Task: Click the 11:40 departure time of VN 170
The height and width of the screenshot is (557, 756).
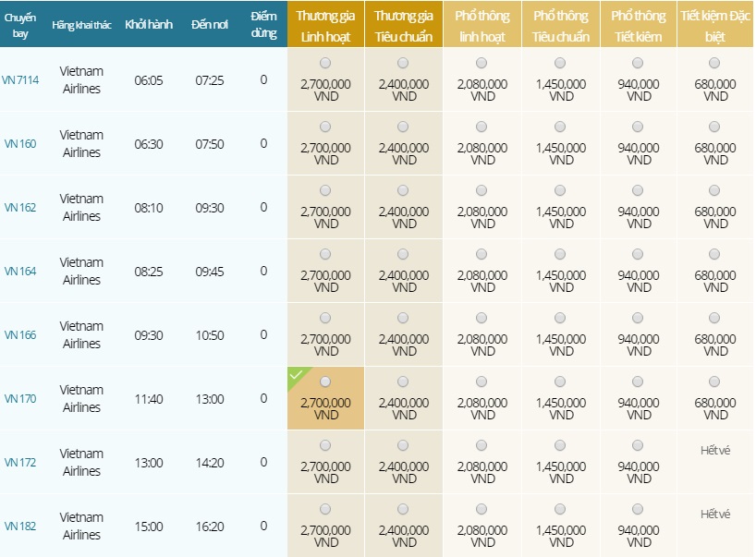Action: pos(149,399)
